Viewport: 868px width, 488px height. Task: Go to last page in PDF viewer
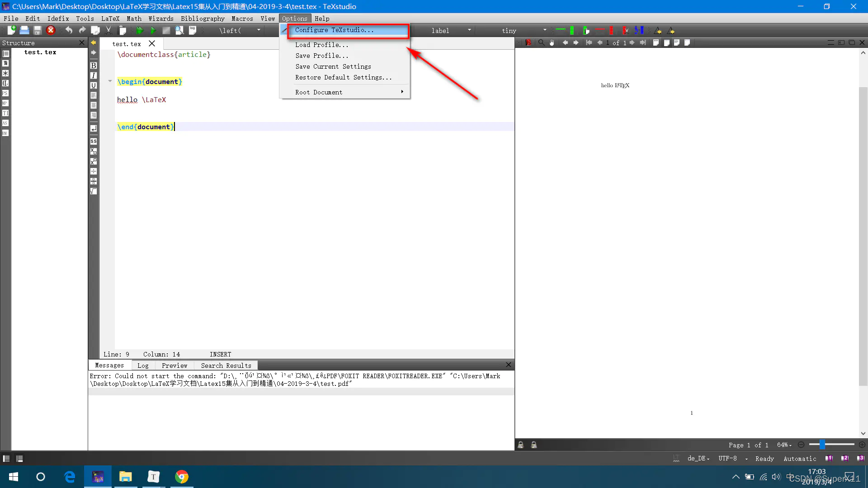[643, 42]
